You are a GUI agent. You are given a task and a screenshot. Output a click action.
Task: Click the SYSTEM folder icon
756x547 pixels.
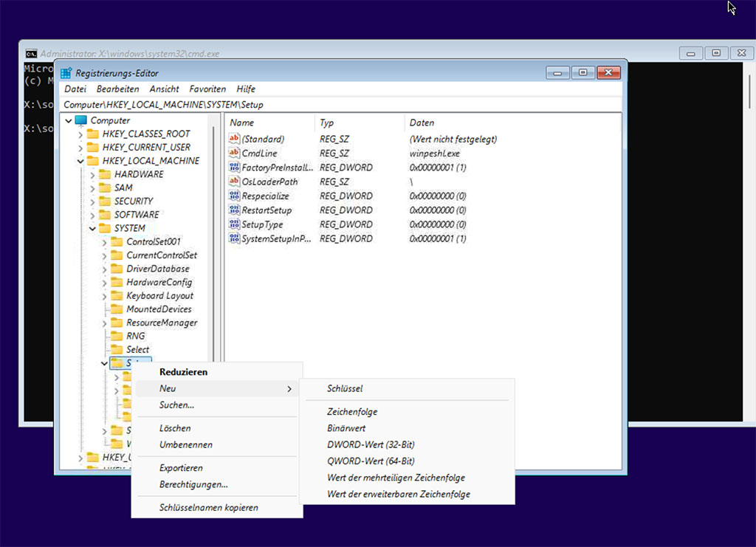105,228
